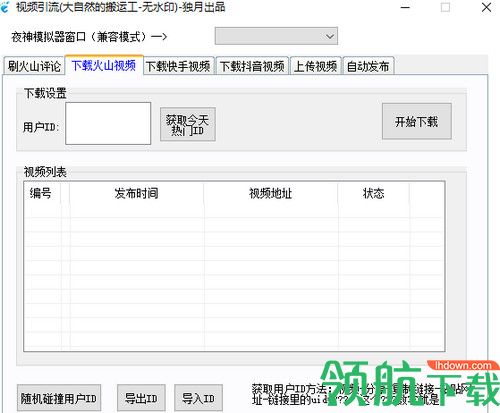Click the 视频地址 column header

click(271, 193)
